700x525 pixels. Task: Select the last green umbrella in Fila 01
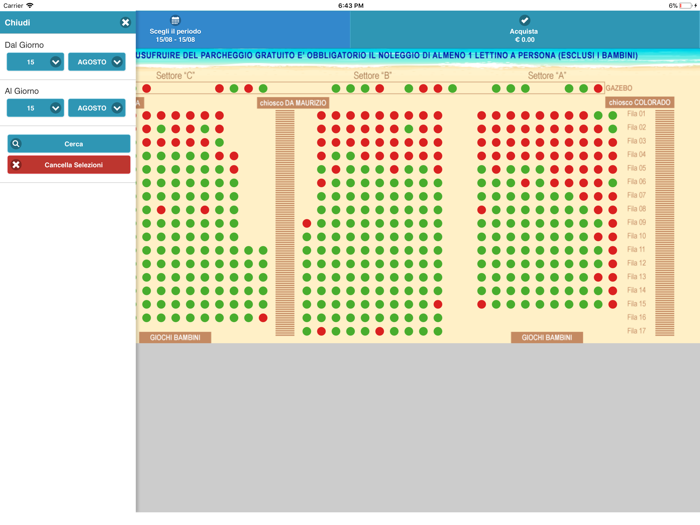point(613,116)
